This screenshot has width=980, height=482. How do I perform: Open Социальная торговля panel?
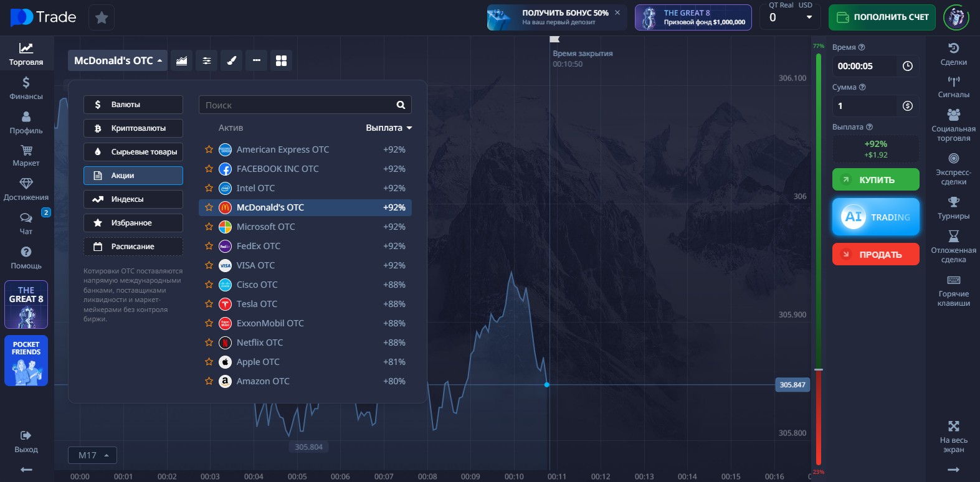tap(953, 125)
